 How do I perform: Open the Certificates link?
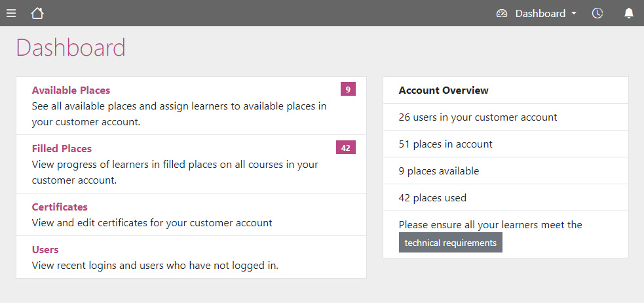pos(60,207)
